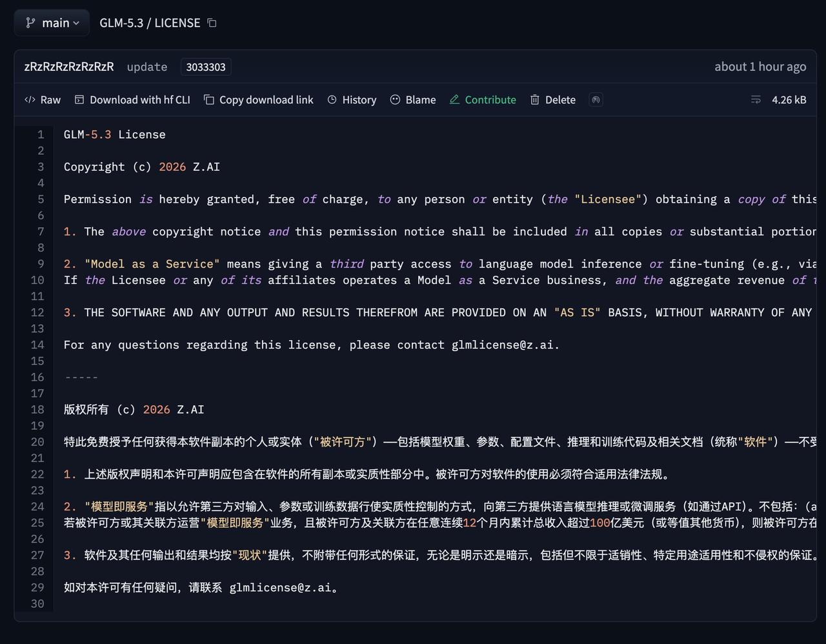Click line 22 Chinese clause 1
Screen dimensions: 826x644
click(368, 474)
